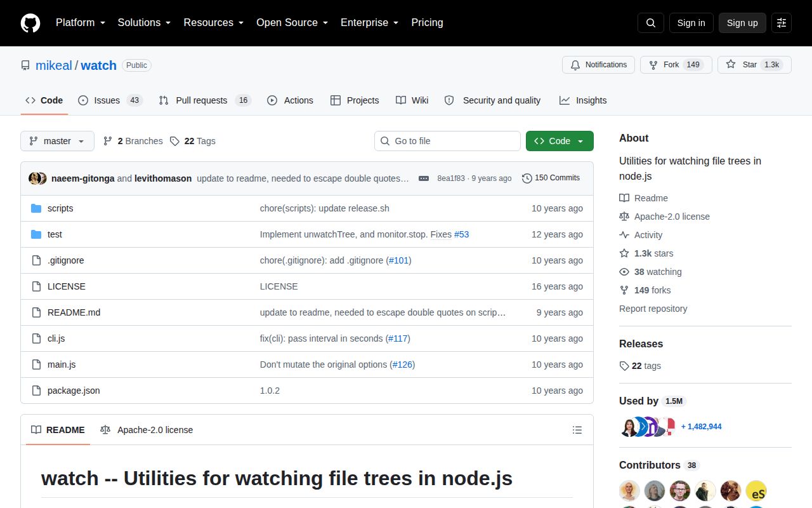Open the Readme link in About
Screen dimensions: 812x508
(x=644, y=198)
